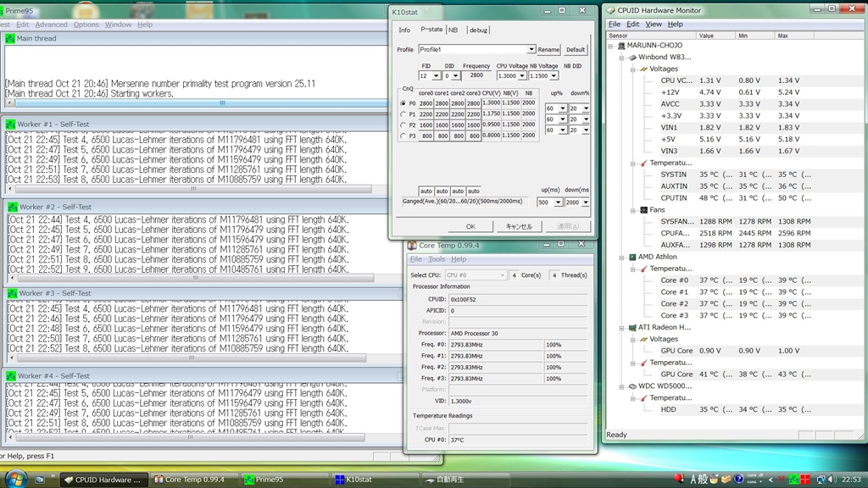This screenshot has height=488, width=868.
Task: Click the Winbond chip icon in the sensor tree
Action: pos(632,57)
